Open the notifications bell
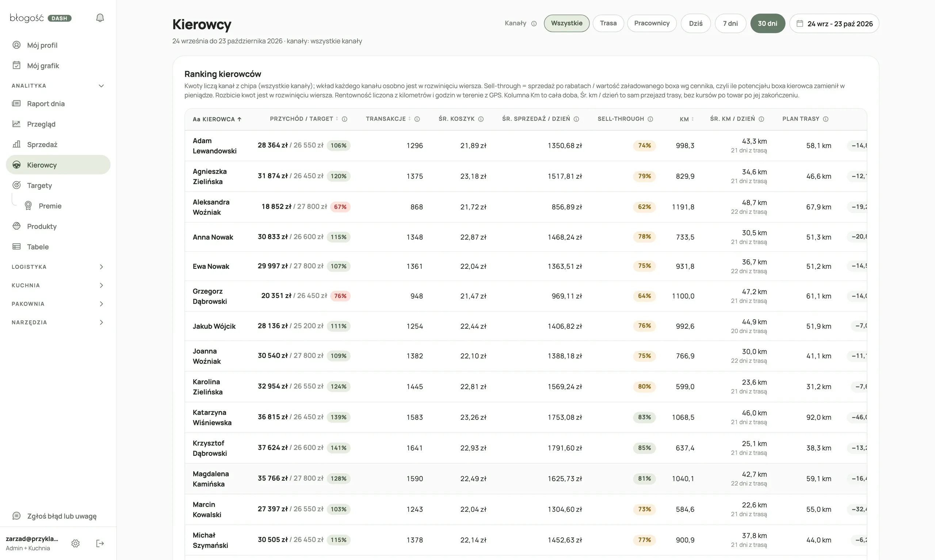 click(100, 18)
